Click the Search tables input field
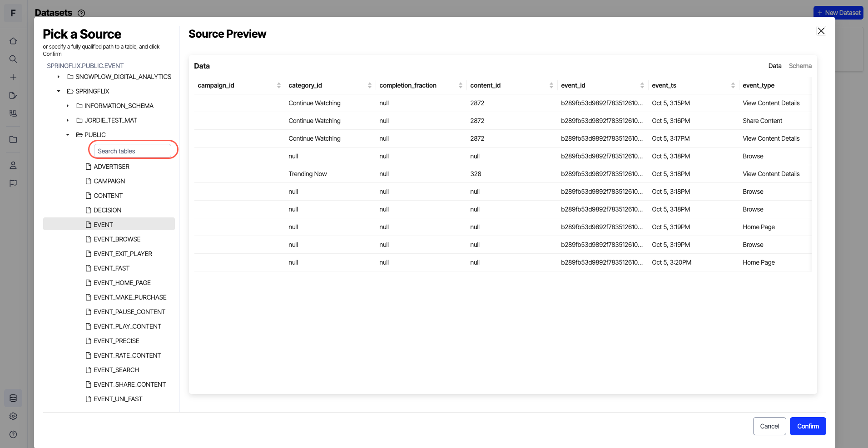 click(132, 150)
